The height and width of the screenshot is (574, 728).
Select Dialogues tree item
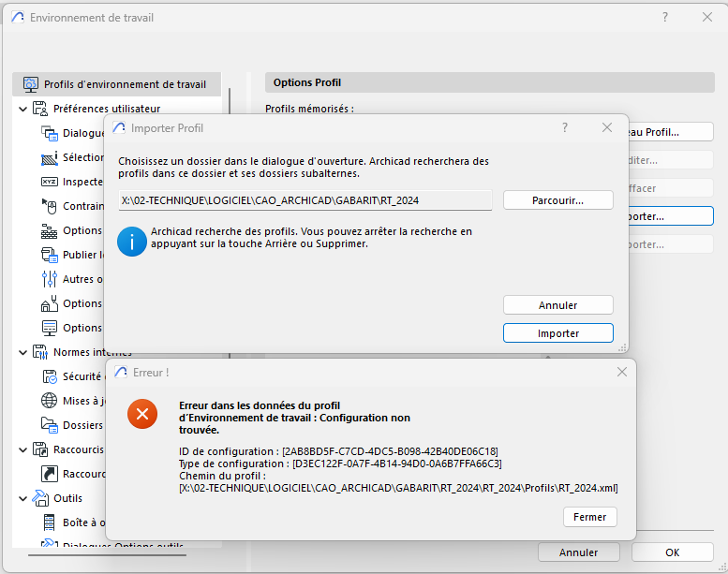(x=83, y=133)
